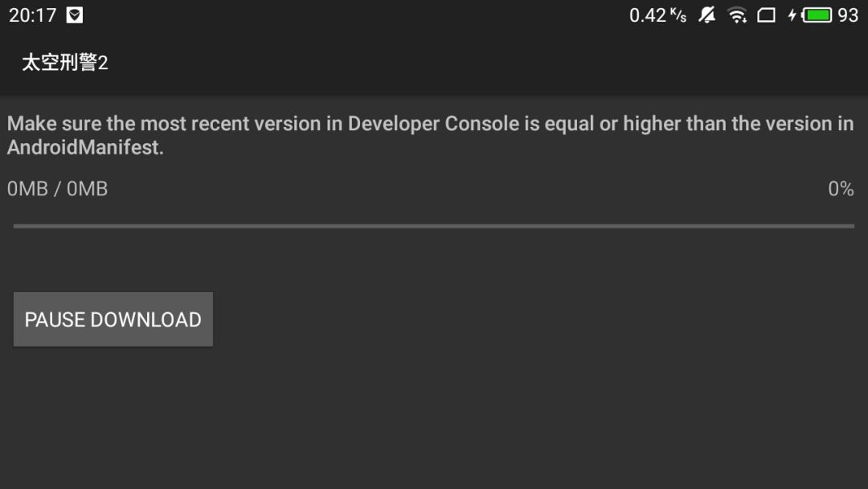Tap the word AndroidManifest in the message
Screen dimensions: 868x489
point(83,147)
